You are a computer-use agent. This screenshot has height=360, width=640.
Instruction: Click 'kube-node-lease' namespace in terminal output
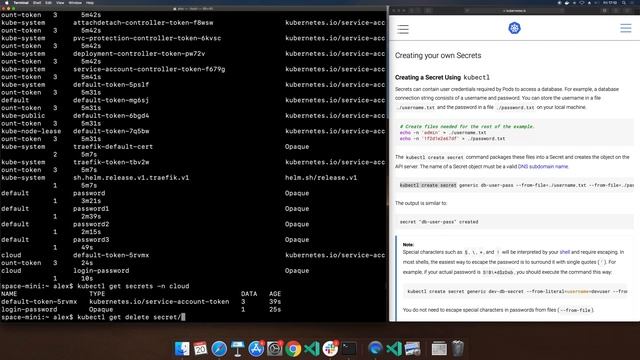(x=31, y=131)
